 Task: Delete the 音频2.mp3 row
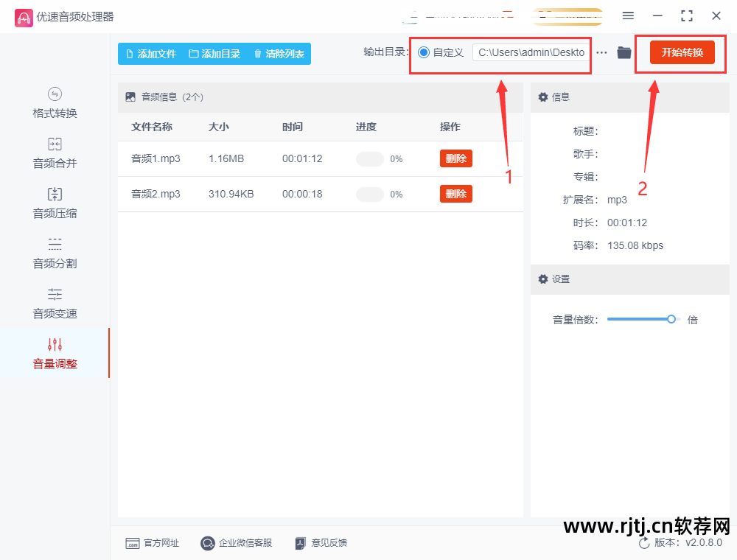(x=456, y=194)
